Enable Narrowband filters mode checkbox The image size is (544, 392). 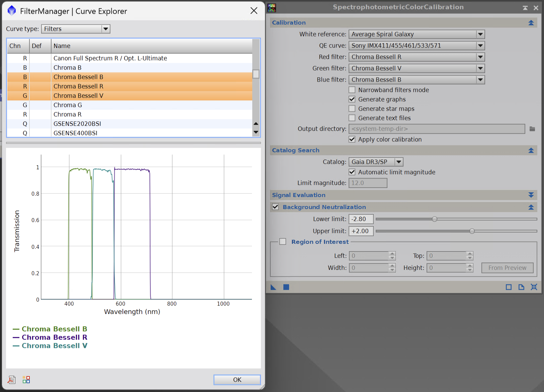tap(352, 90)
